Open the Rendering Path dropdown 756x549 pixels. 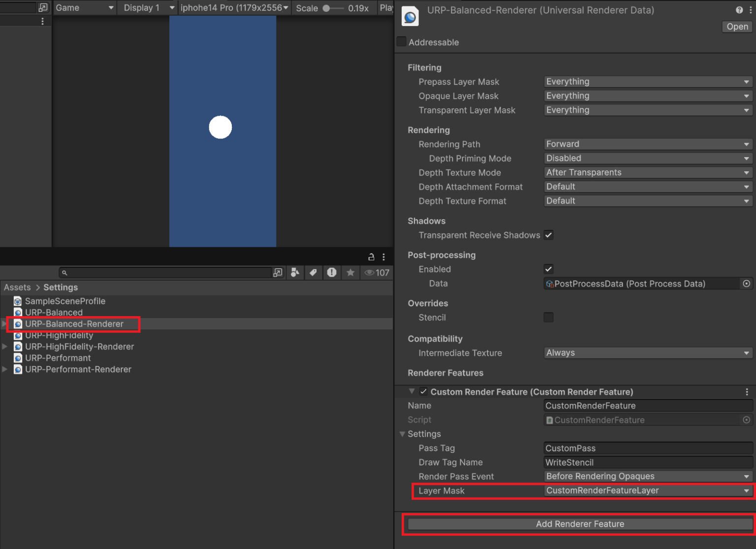click(647, 144)
